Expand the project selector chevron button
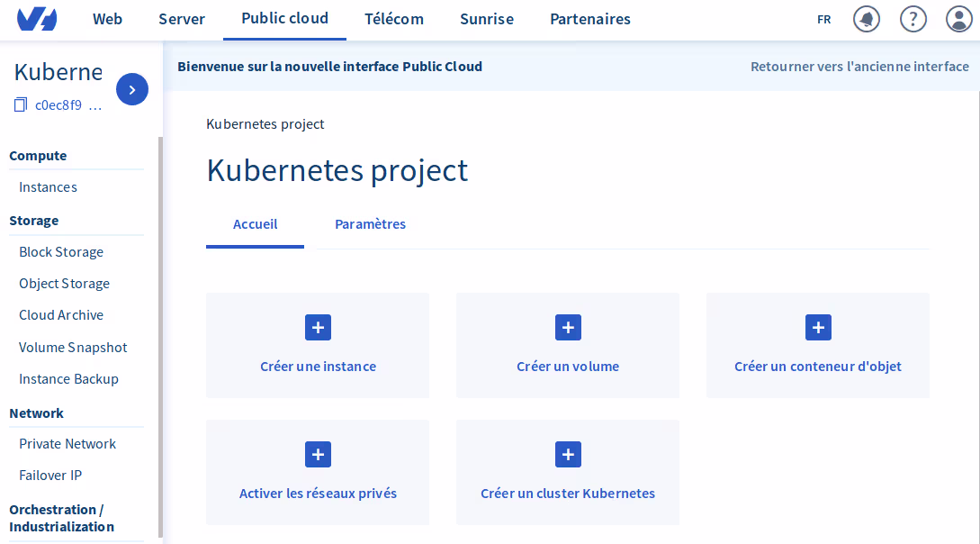The image size is (980, 544). [x=132, y=89]
